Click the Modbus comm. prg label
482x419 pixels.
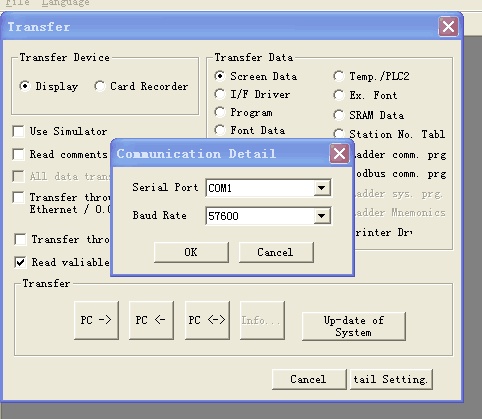[x=400, y=174]
